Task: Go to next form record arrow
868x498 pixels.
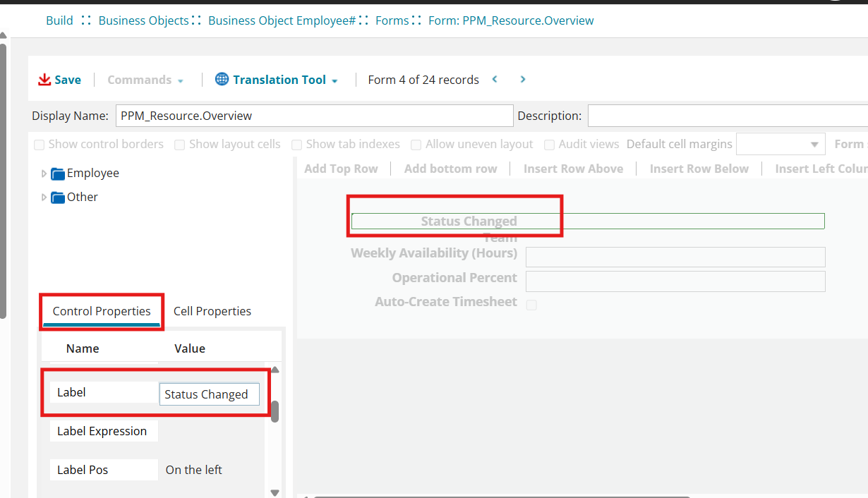Action: tap(523, 79)
